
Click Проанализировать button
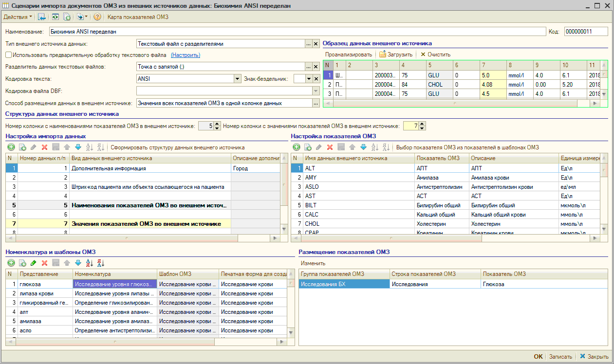coord(348,55)
